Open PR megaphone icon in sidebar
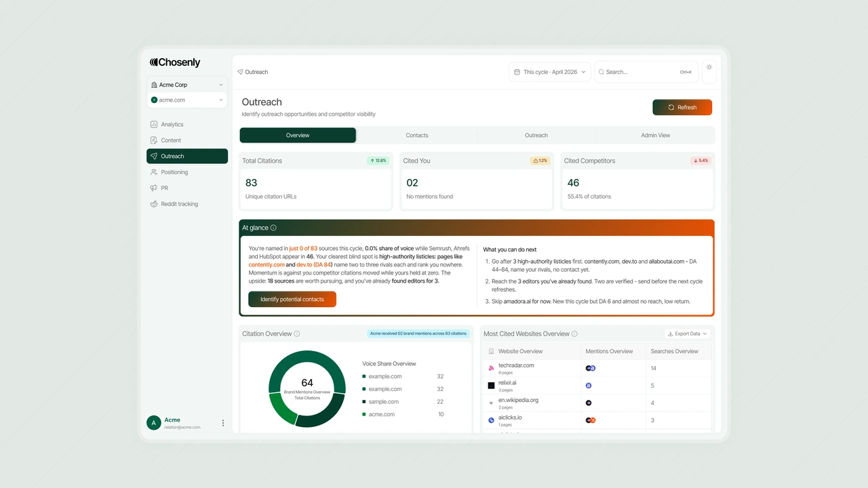This screenshot has width=868, height=488. coord(154,188)
